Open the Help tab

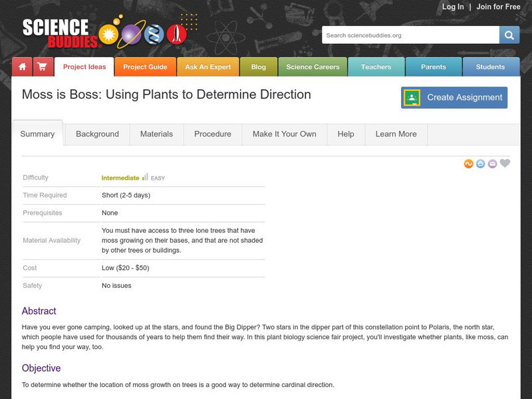346,134
